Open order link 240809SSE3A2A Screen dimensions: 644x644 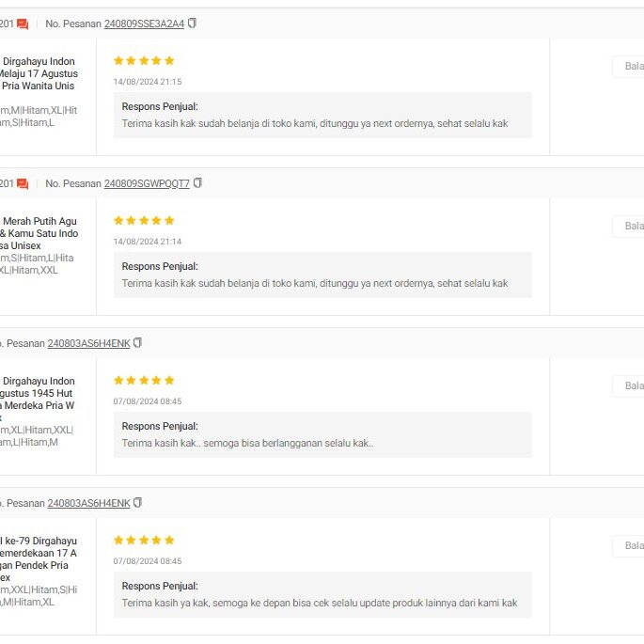[x=144, y=24]
